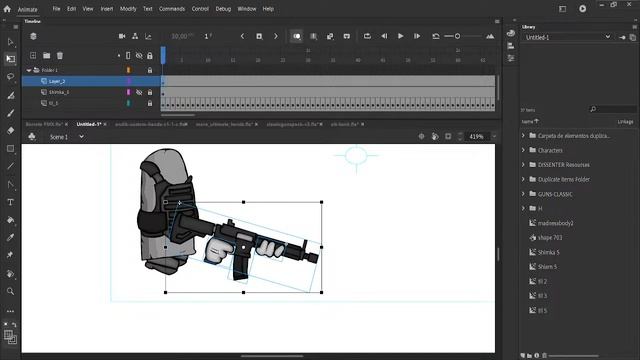Screen dimensions: 640x360
Task: Select the Zoom magnifier tool
Action: pyautogui.click(x=11, y=291)
